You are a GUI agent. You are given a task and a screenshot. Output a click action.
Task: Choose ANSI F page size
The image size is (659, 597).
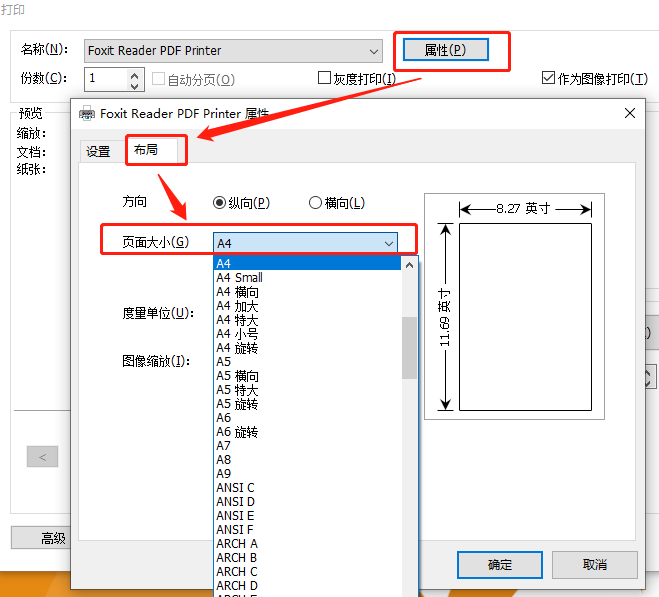tap(308, 529)
